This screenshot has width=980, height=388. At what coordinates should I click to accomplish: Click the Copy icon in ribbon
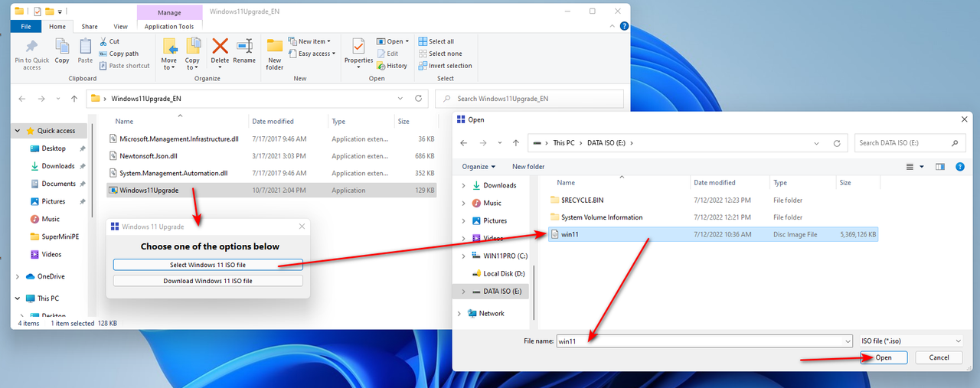[x=62, y=46]
